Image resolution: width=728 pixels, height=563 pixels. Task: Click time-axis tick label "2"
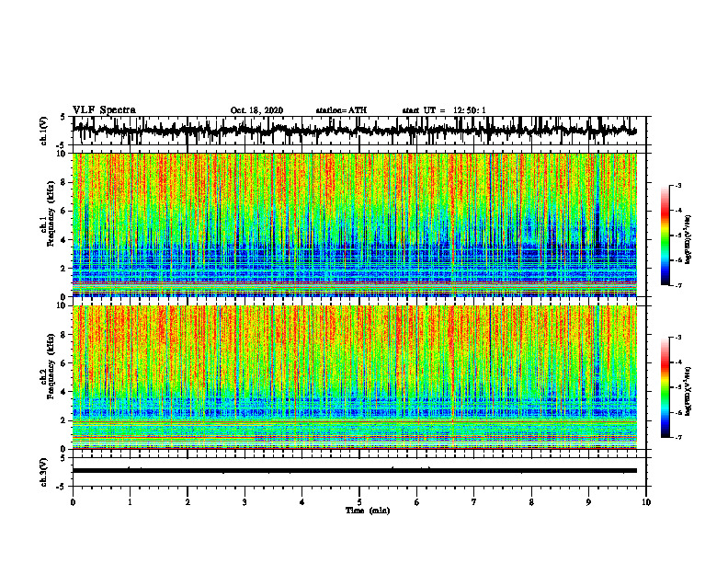coord(188,502)
